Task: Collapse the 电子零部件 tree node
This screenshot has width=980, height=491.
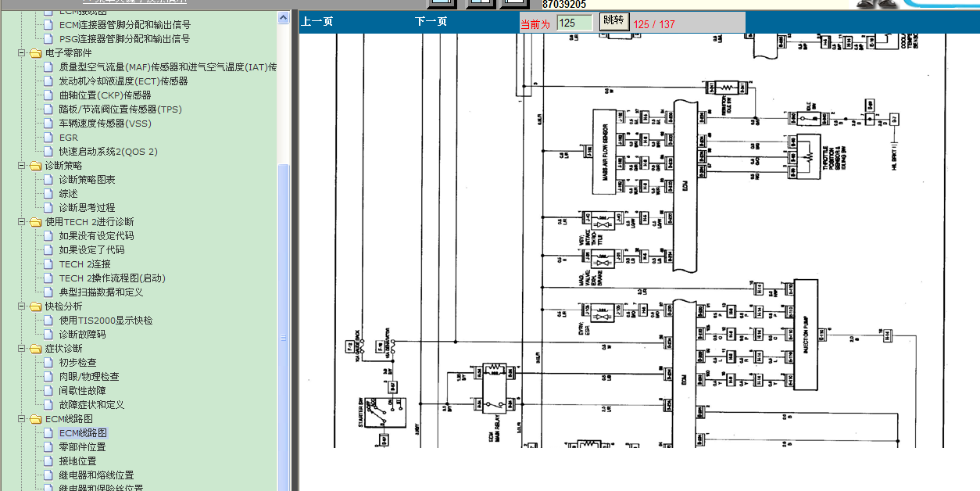Action: tap(22, 53)
